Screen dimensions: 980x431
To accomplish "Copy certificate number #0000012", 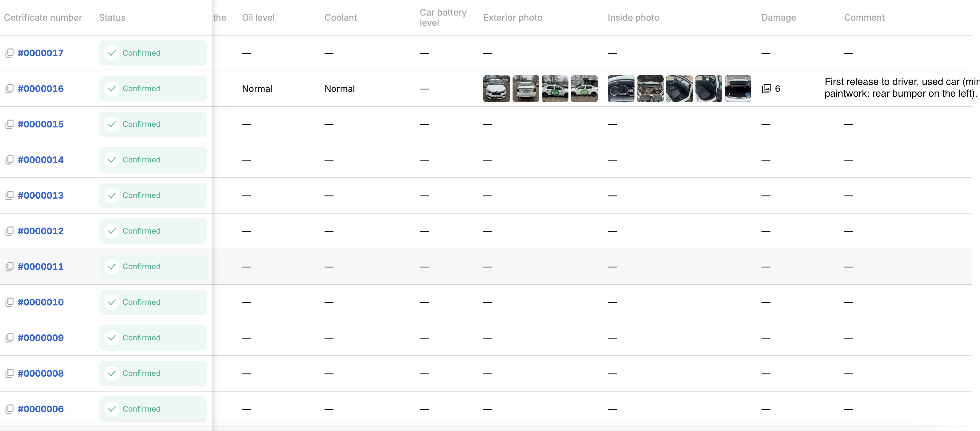I will tap(10, 231).
